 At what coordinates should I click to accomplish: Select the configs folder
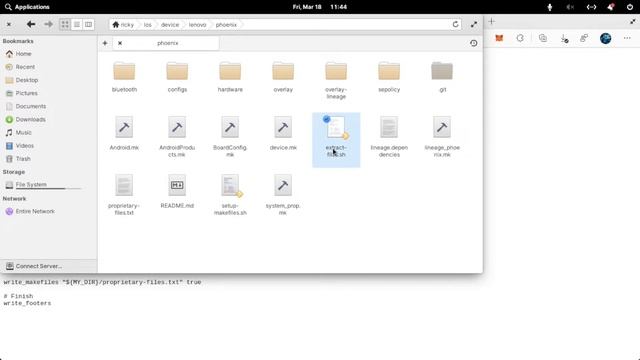pyautogui.click(x=177, y=77)
